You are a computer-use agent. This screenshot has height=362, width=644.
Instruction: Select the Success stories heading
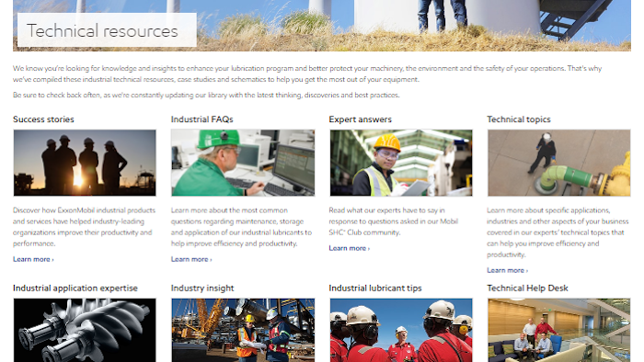point(43,119)
